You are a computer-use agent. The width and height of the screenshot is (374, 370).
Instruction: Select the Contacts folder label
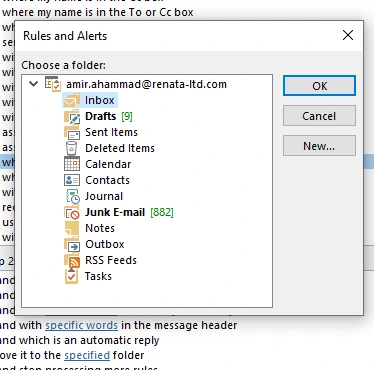point(107,180)
